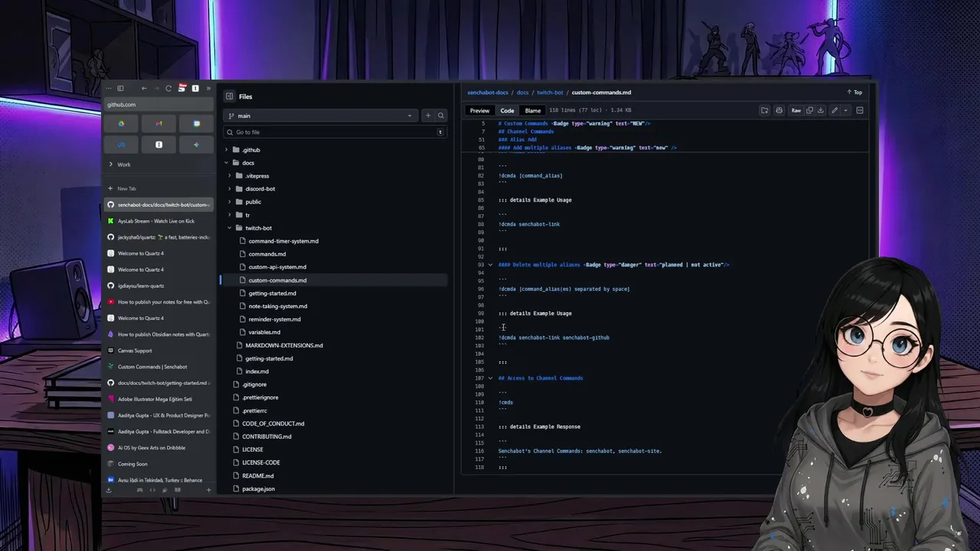Viewport: 980px width, 551px height.
Task: Expand the public folder
Action: (230, 202)
